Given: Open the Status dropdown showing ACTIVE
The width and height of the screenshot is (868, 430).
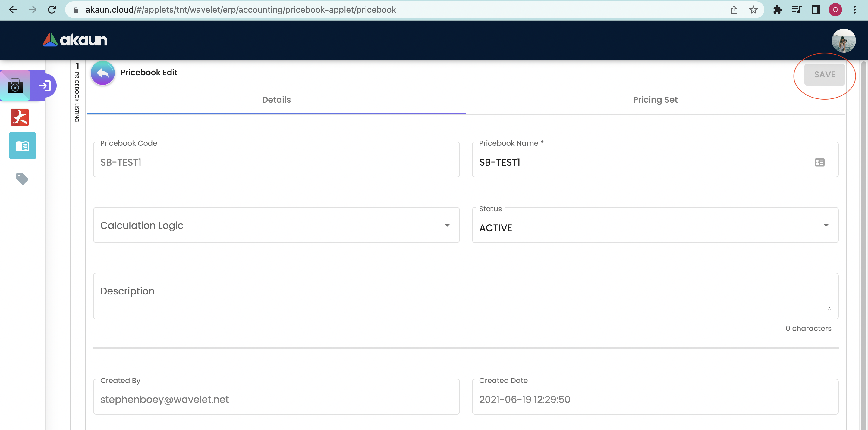Looking at the screenshot, I should point(655,225).
